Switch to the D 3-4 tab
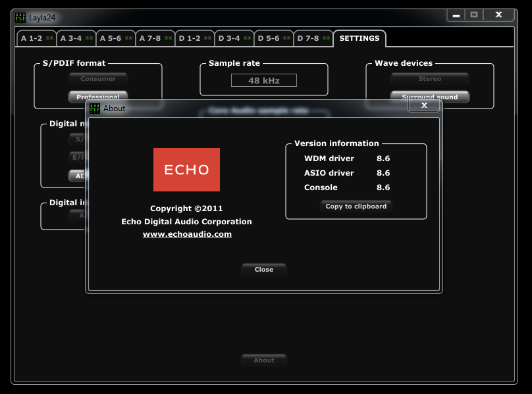532x394 pixels. pos(234,38)
